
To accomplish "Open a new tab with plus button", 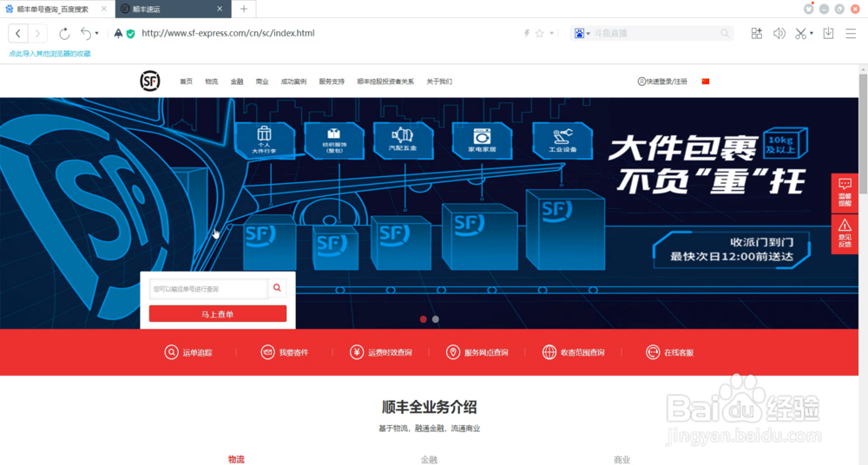I will point(244,9).
